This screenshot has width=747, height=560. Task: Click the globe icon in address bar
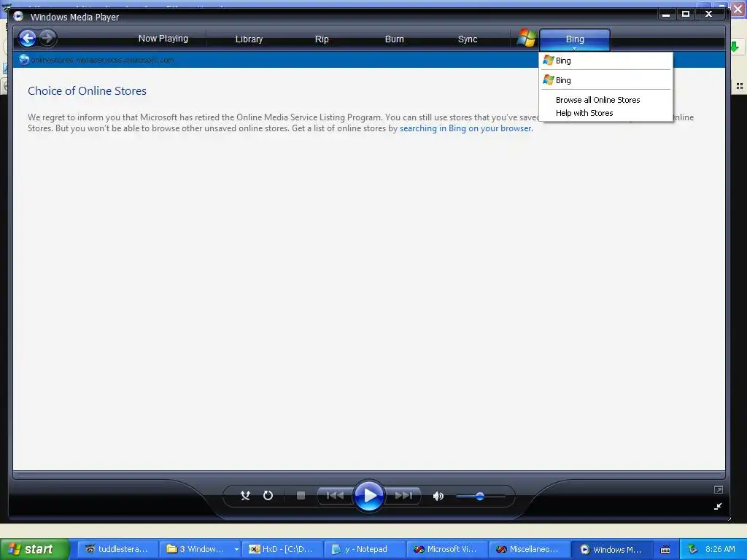[x=24, y=60]
